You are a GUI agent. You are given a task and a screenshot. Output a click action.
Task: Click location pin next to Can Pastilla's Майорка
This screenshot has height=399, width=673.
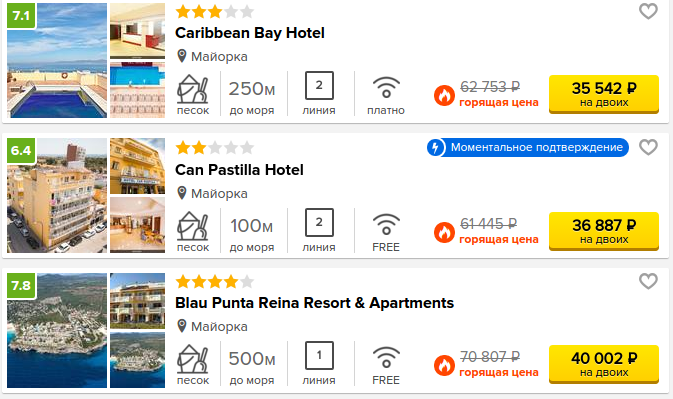click(182, 193)
